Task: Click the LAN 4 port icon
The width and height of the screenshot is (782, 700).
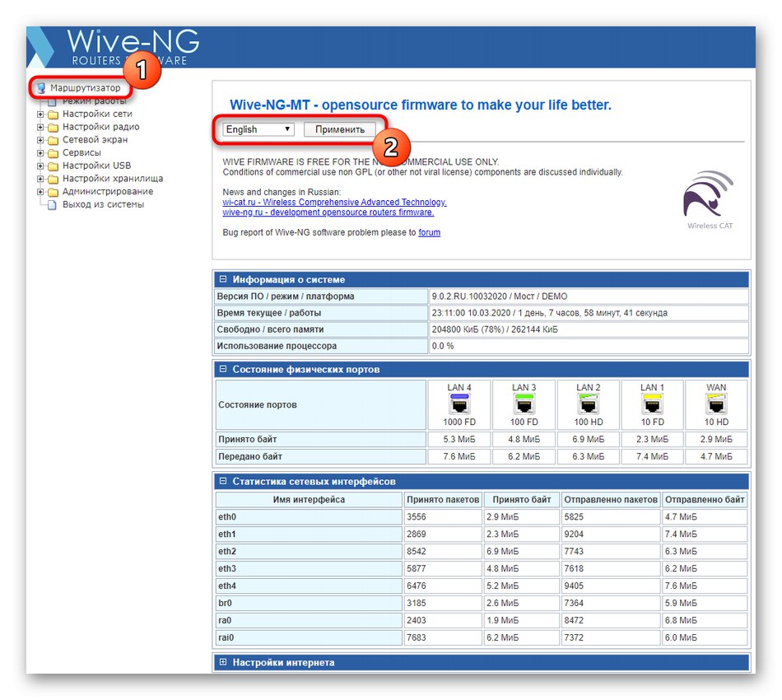Action: click(x=458, y=404)
